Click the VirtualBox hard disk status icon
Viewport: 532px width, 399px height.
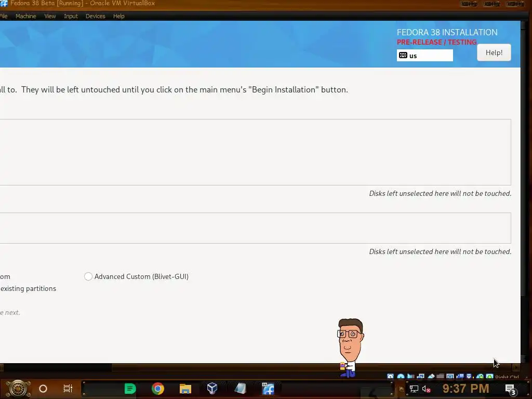coord(390,376)
